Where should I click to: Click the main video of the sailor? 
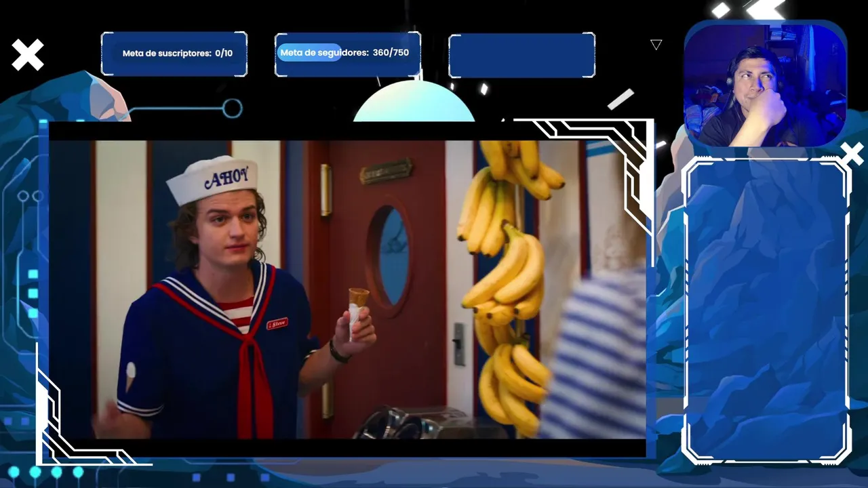(x=347, y=289)
